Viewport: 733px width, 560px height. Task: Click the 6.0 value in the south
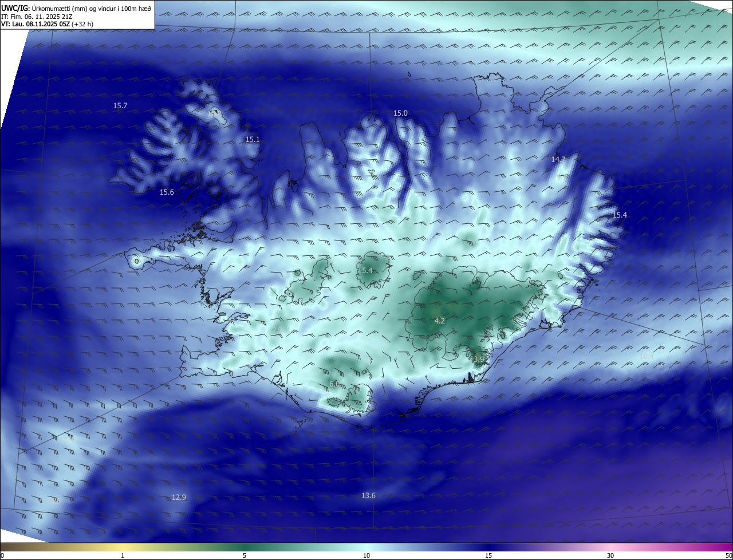click(334, 384)
